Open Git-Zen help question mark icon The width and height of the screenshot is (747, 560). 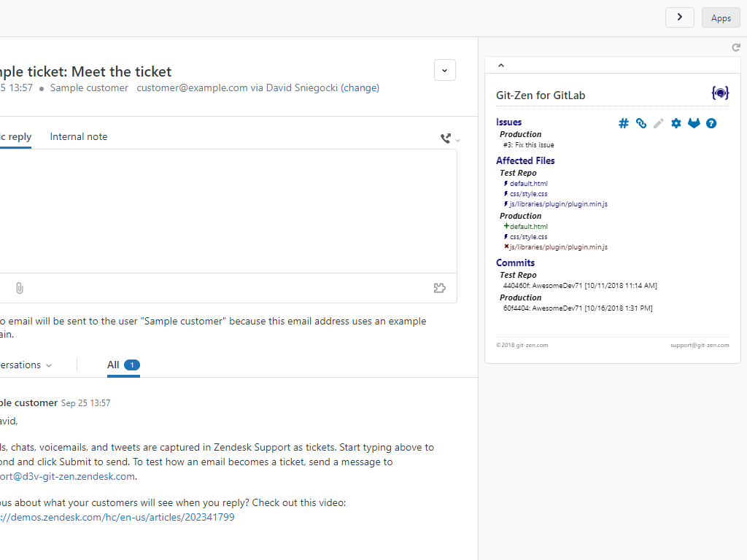(711, 123)
